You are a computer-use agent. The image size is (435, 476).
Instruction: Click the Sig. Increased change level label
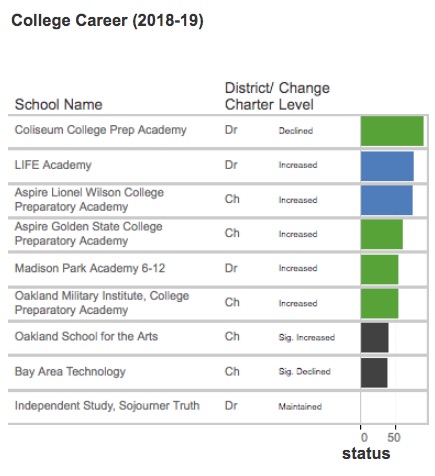(307, 337)
